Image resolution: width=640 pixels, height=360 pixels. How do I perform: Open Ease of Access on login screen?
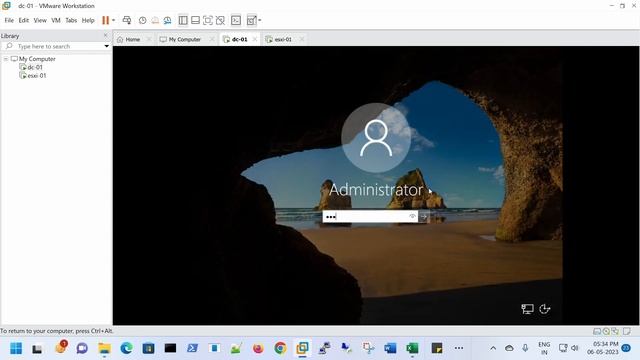click(x=544, y=309)
